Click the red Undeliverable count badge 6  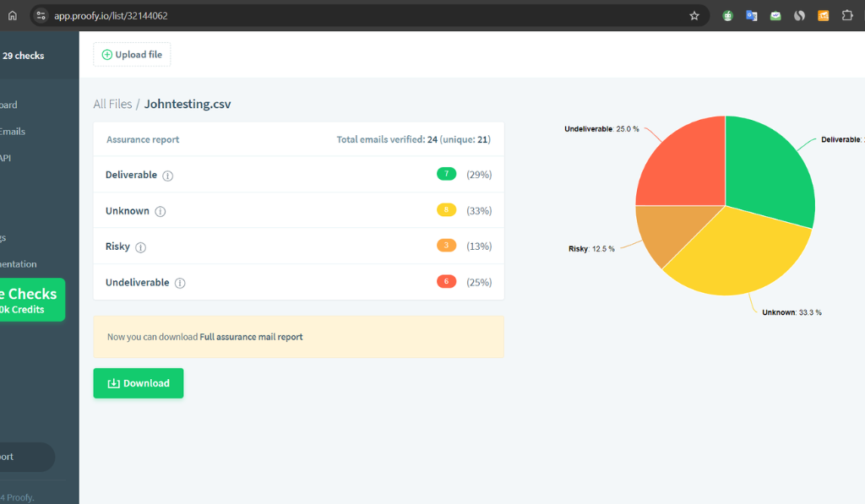[446, 281]
